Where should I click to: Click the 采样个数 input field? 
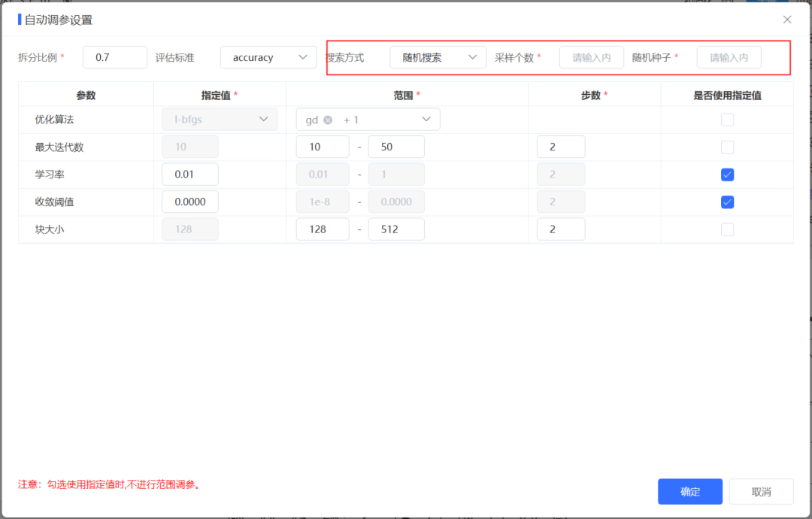[591, 57]
